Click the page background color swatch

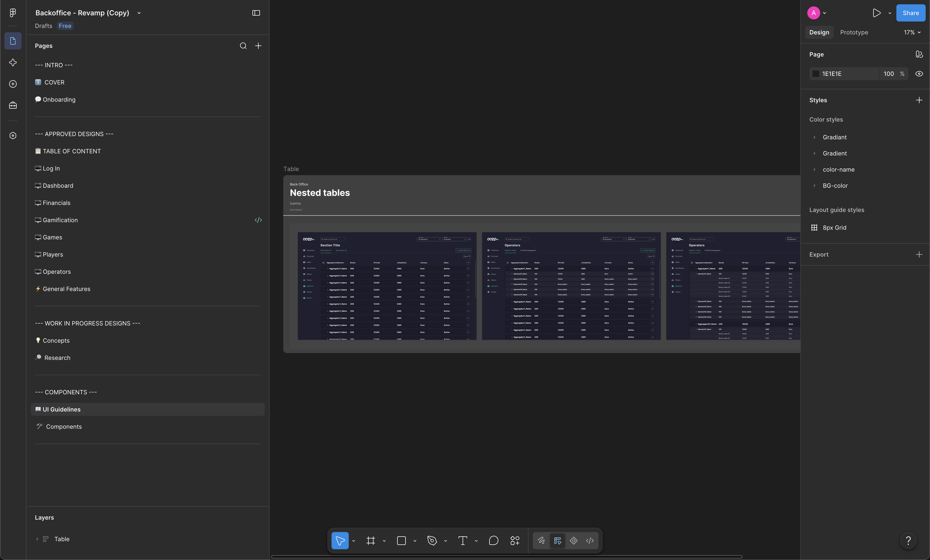tap(816, 74)
